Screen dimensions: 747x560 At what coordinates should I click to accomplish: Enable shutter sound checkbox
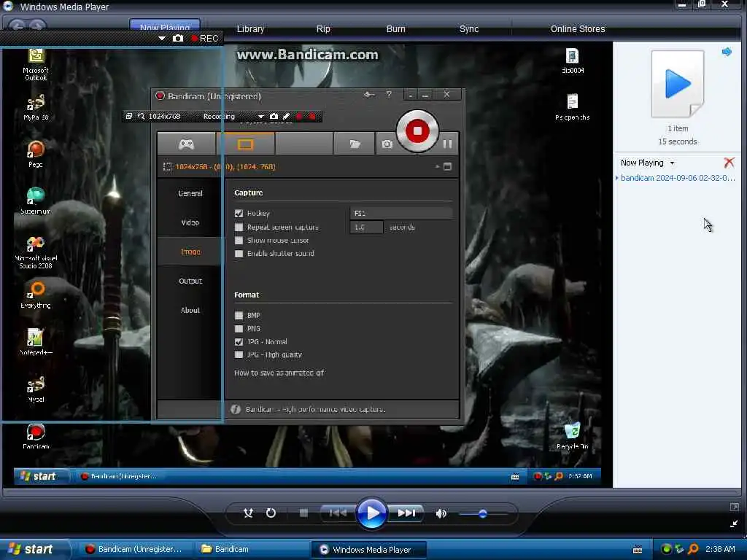(239, 254)
